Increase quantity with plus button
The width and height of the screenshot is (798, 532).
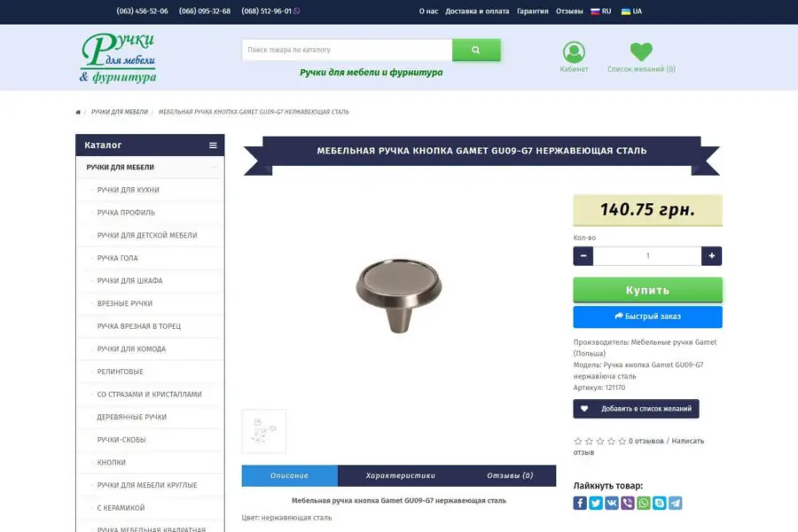711,256
